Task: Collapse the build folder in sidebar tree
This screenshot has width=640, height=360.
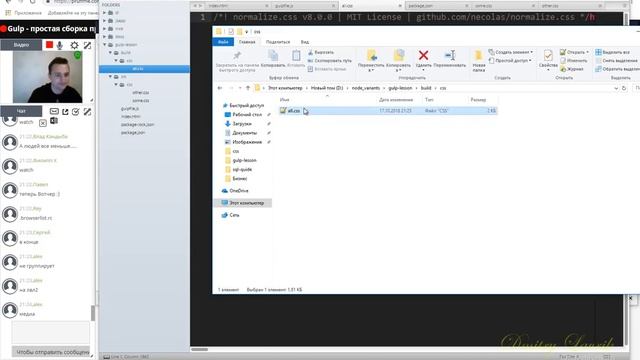Action: coord(110,53)
